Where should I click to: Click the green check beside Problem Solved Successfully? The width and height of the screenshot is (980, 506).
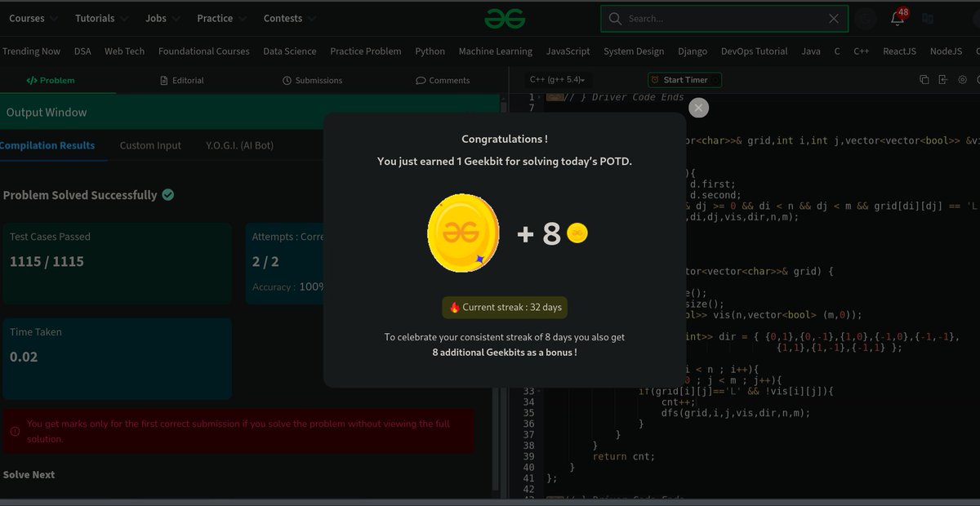tap(167, 195)
